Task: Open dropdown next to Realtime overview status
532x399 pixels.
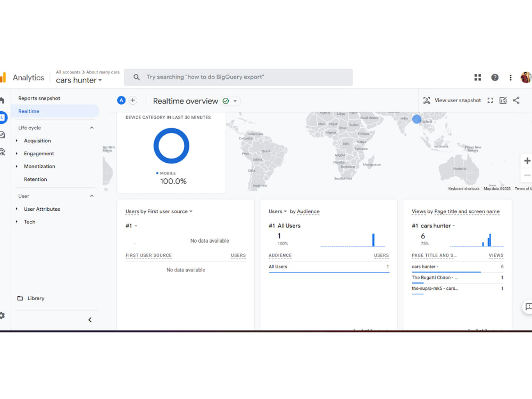Action: 235,101
